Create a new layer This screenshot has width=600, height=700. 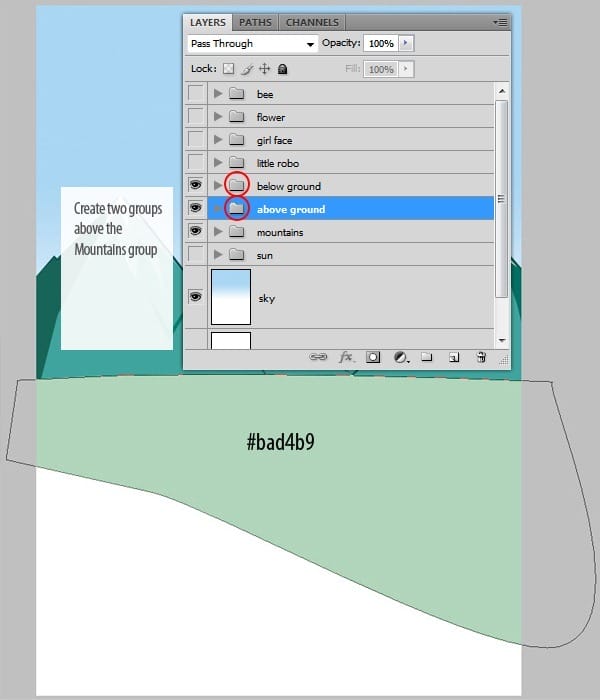tap(453, 356)
